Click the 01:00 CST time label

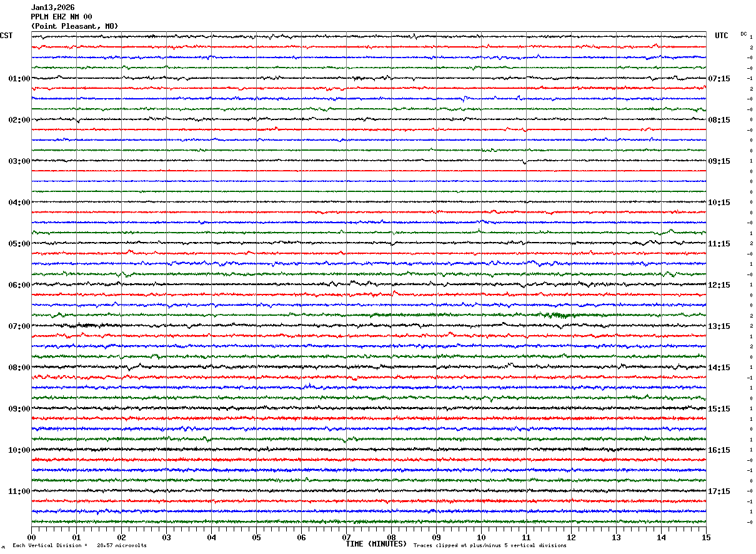(19, 79)
